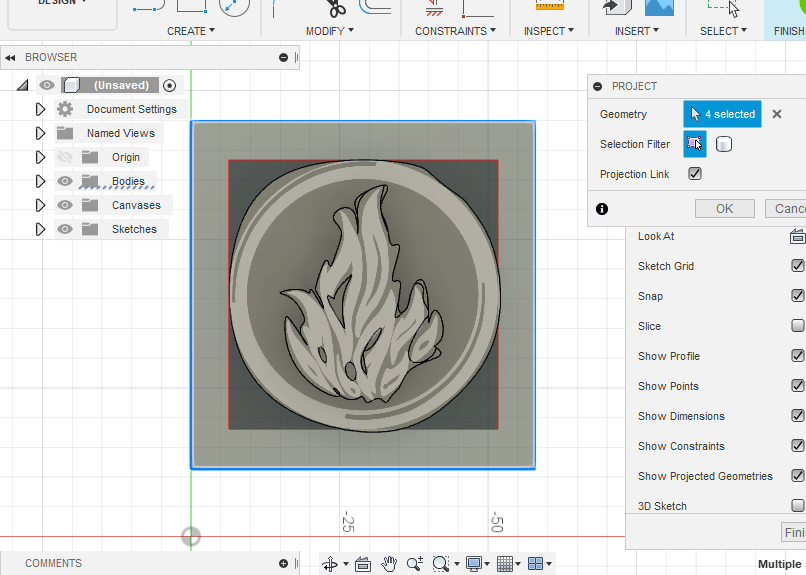The image size is (806, 575).
Task: Open the MODIFY menu
Action: click(x=330, y=31)
